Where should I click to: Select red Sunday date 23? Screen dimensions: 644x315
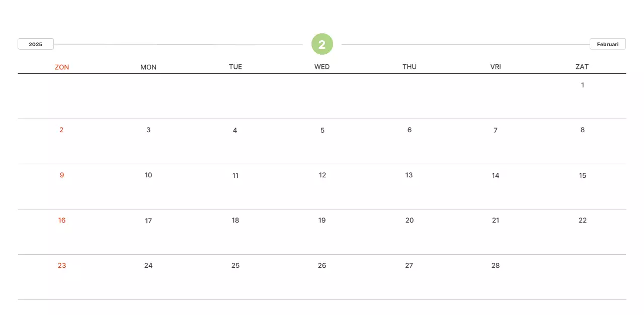62,265
